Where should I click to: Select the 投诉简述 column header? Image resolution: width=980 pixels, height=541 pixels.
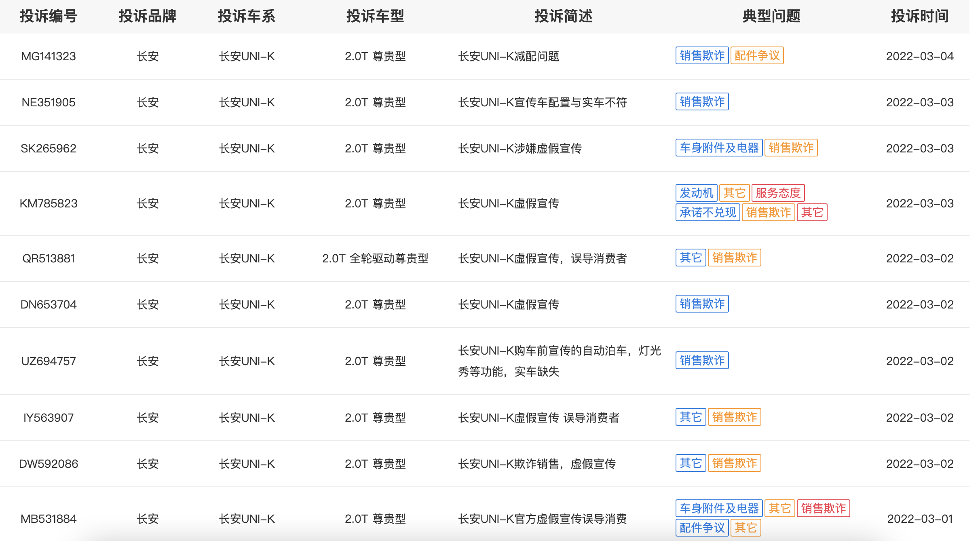click(564, 16)
